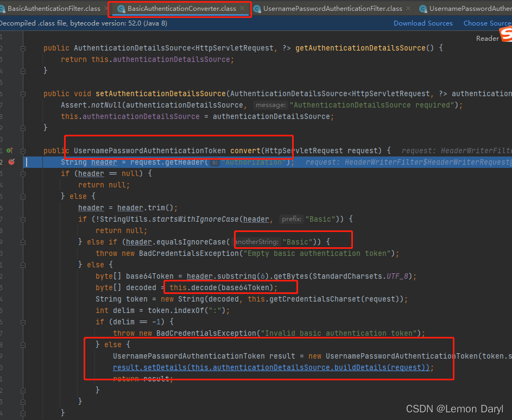Image resolution: width=512 pixels, height=420 pixels.
Task: Click the this.decode(base64Token) call
Action: click(221, 287)
